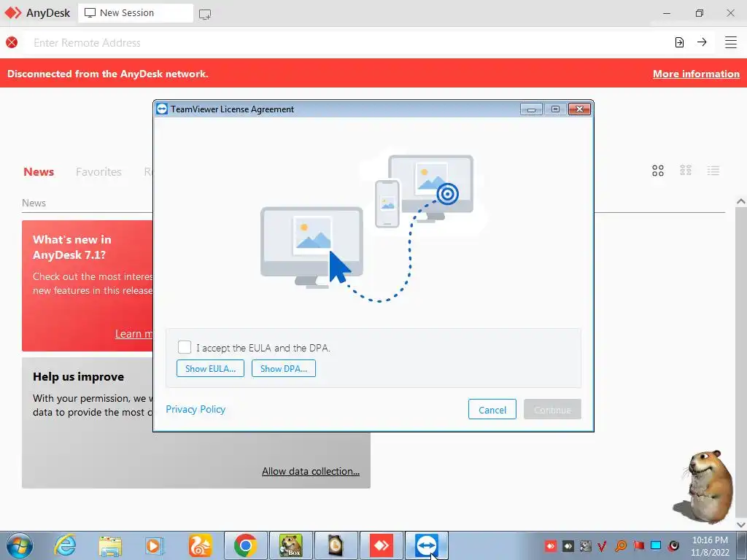Select list view in AnyDesk
Screen dimensions: 747x560
713,171
